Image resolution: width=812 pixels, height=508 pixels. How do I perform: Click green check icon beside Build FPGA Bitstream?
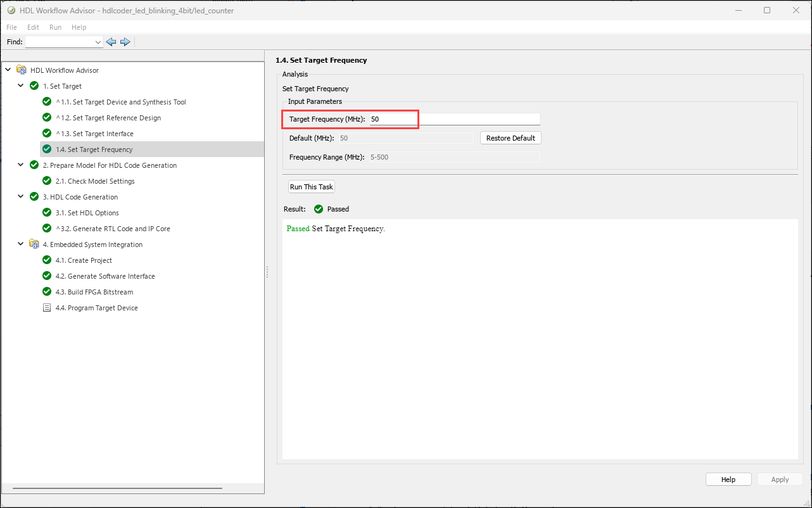(x=46, y=292)
